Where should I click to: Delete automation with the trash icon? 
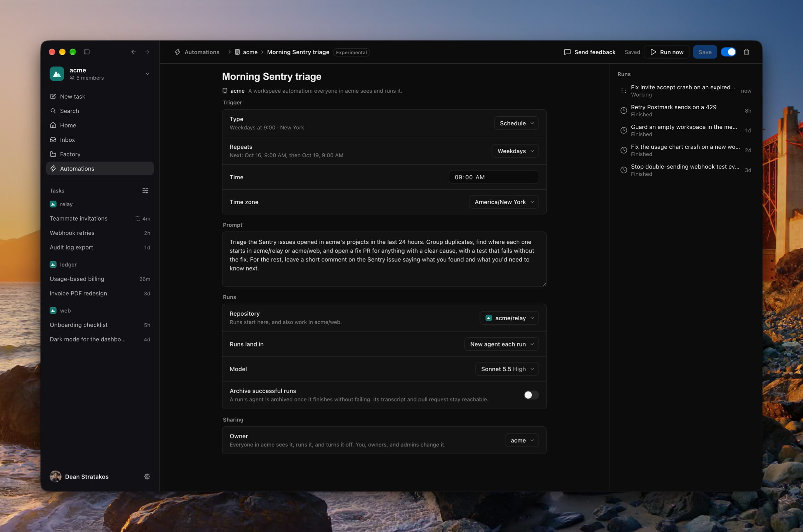pos(747,52)
